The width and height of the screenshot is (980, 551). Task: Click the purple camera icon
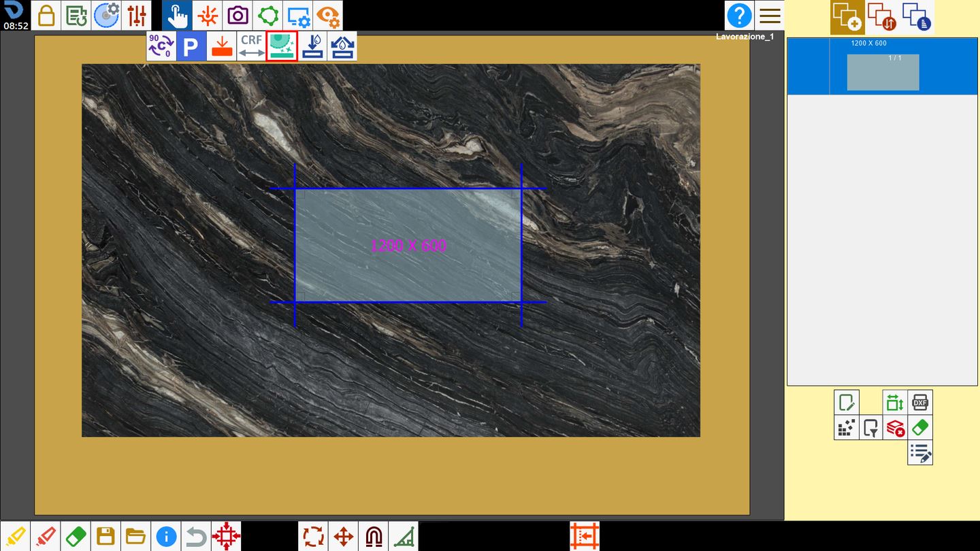click(237, 15)
